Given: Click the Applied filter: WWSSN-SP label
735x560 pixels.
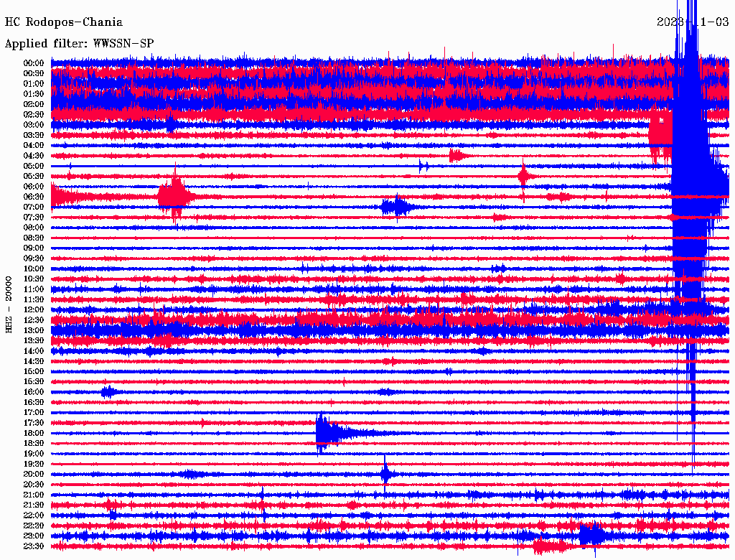Looking at the screenshot, I should click(79, 44).
